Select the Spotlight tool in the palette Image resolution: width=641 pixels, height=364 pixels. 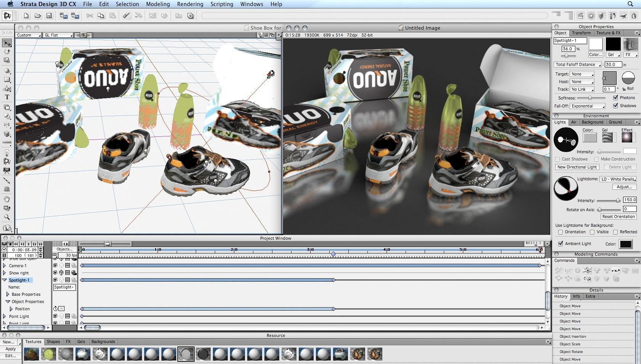(x=7, y=161)
